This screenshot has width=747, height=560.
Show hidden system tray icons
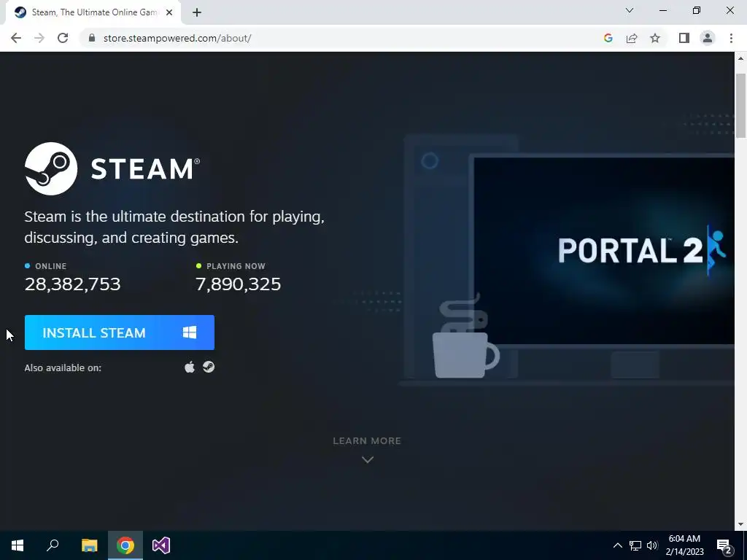[617, 545]
